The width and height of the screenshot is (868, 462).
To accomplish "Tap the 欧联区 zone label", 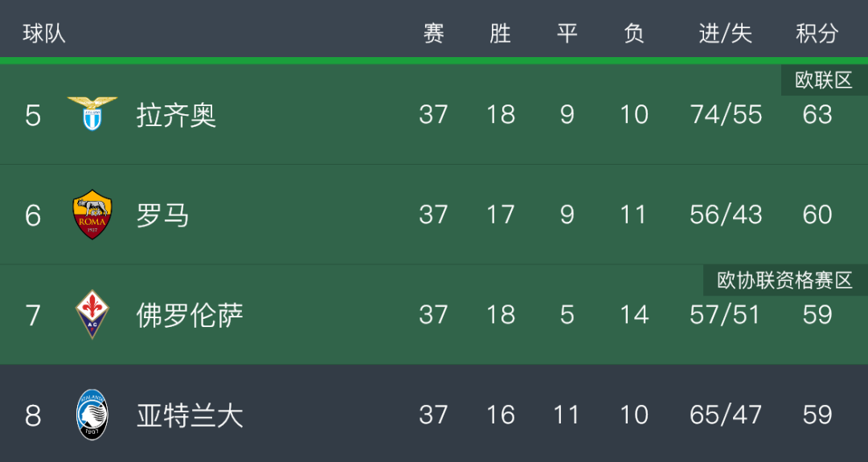I will click(x=825, y=80).
